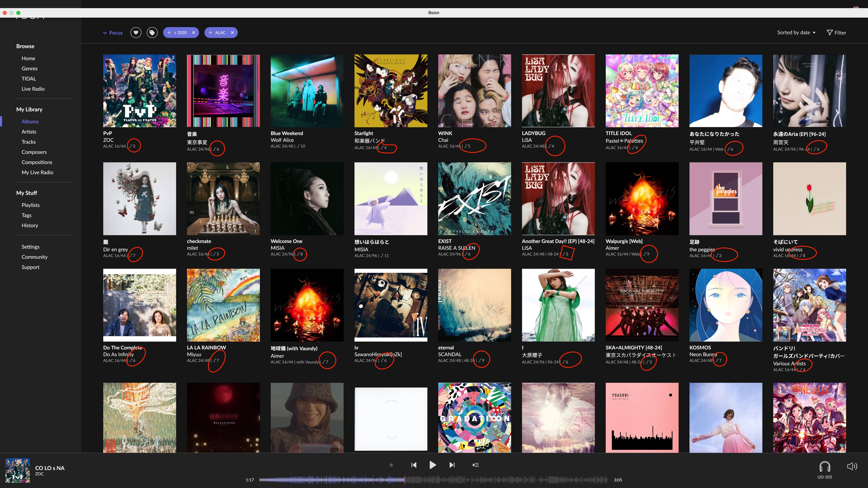The image size is (868, 488).
Task: Click the RAISE A SUILEN artist link
Action: click(457, 248)
